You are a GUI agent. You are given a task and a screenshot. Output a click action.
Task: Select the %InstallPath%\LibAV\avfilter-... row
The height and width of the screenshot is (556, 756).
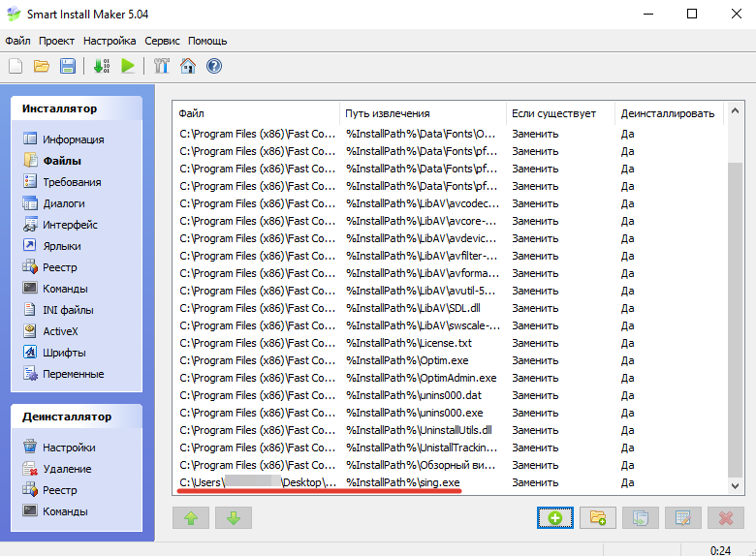pyautogui.click(x=450, y=256)
